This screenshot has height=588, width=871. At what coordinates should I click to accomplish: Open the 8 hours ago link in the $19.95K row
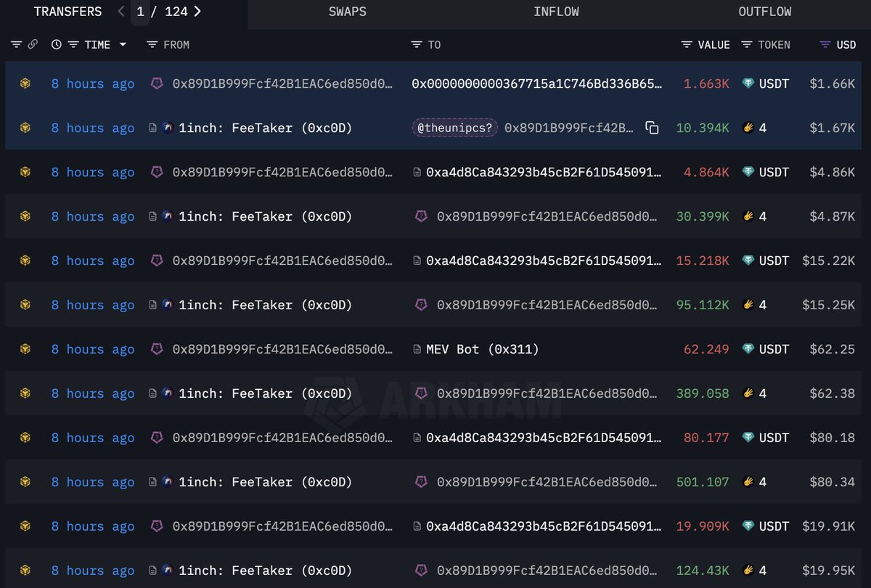(92, 571)
